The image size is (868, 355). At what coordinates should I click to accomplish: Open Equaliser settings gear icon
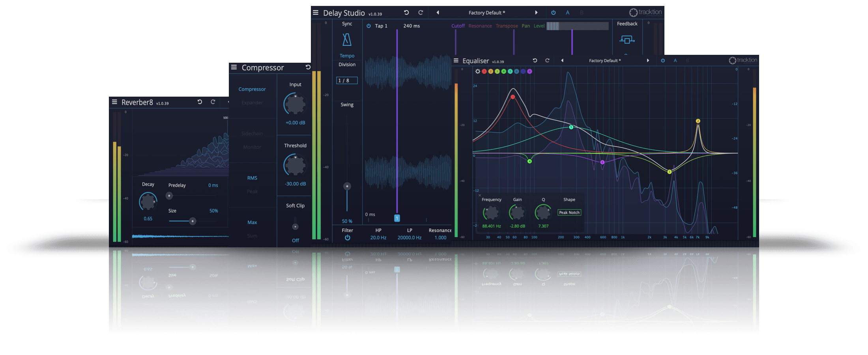[x=478, y=71]
